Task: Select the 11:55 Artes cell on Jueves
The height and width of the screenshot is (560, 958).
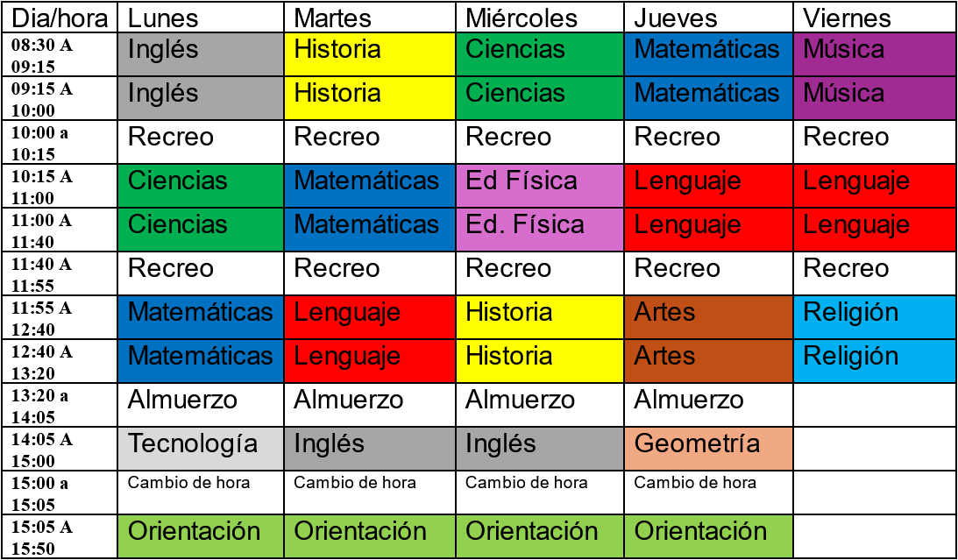Action: coord(708,317)
